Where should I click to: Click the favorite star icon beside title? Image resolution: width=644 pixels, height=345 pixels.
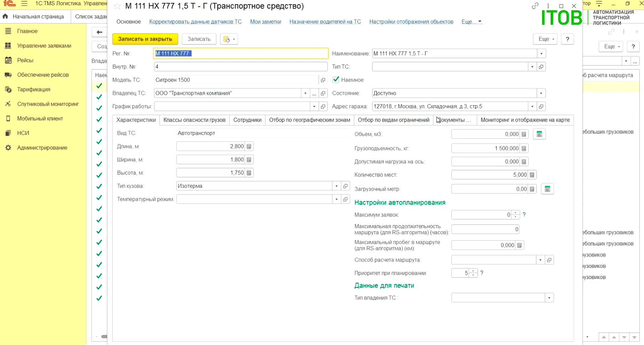tap(117, 6)
